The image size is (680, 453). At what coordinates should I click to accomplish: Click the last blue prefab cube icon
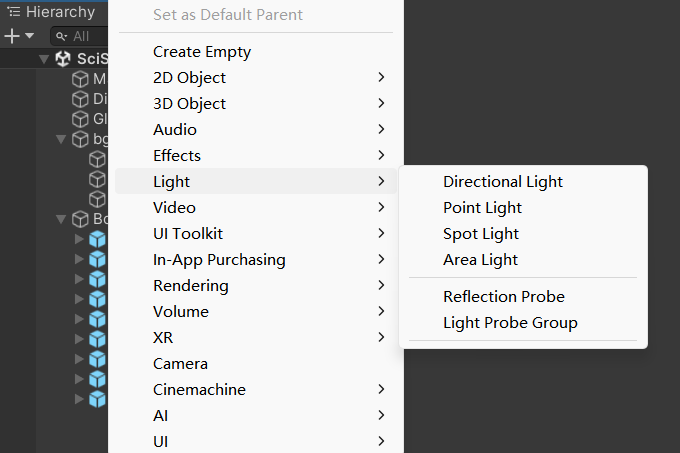[x=97, y=399]
